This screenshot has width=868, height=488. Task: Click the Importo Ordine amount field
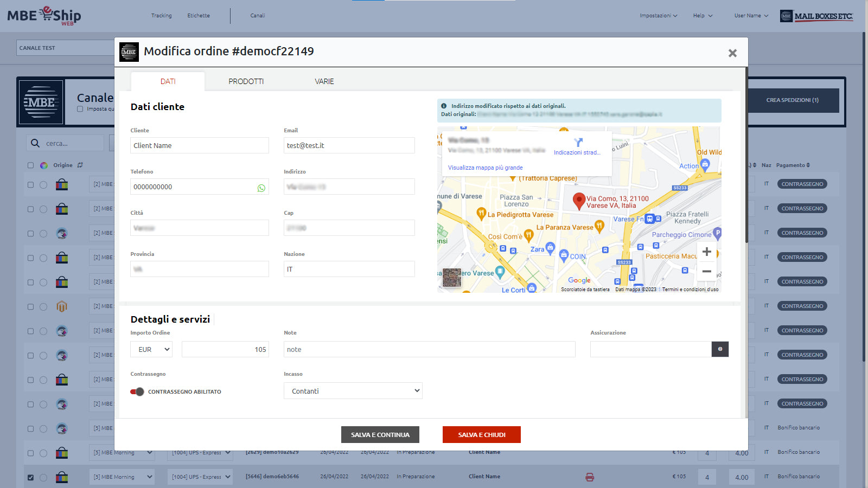coord(226,349)
